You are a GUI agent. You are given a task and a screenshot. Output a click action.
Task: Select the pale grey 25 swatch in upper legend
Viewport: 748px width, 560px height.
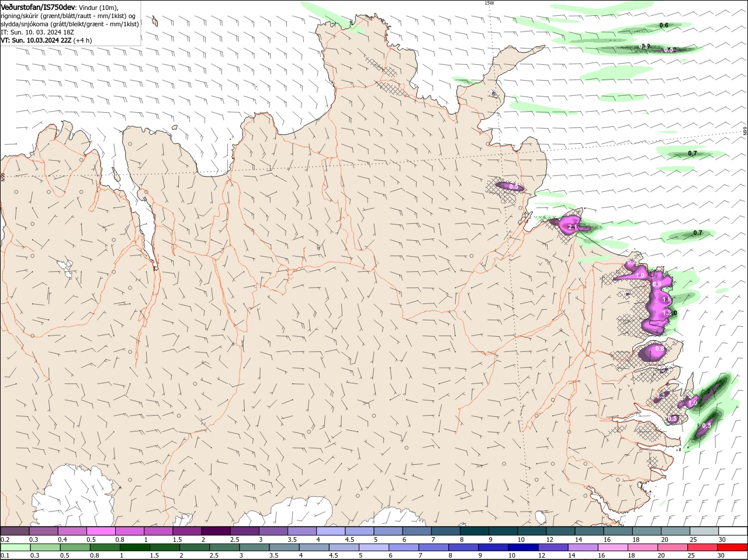704,531
